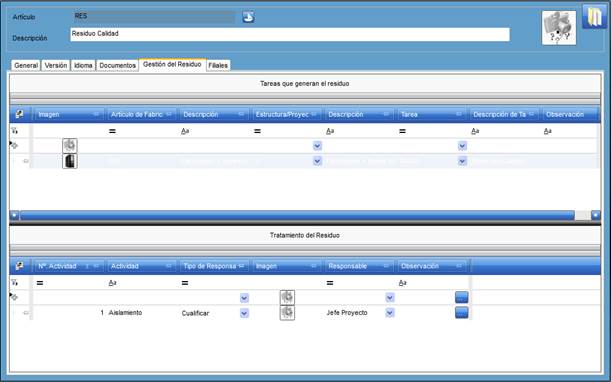The width and height of the screenshot is (611, 382).
Task: Click the Artículo field containing RES
Action: pos(154,17)
